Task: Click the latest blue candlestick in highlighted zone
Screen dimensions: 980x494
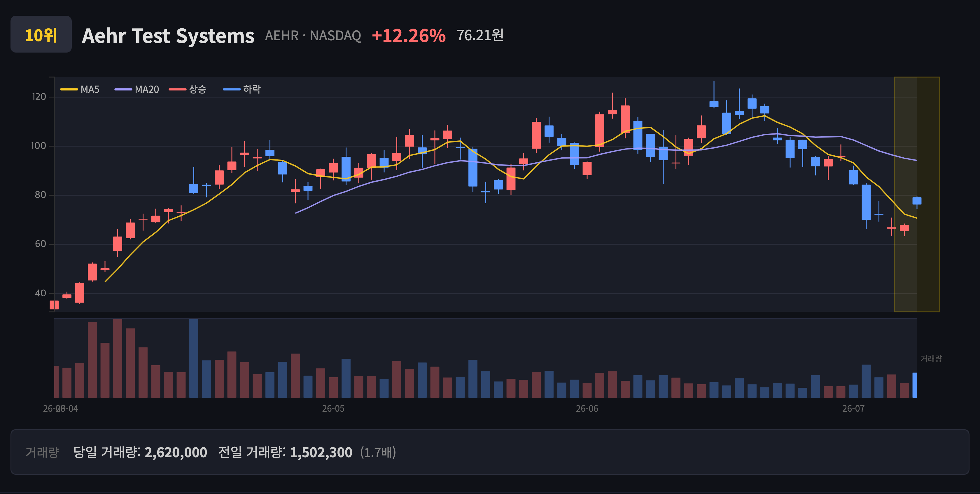Action: point(917,201)
